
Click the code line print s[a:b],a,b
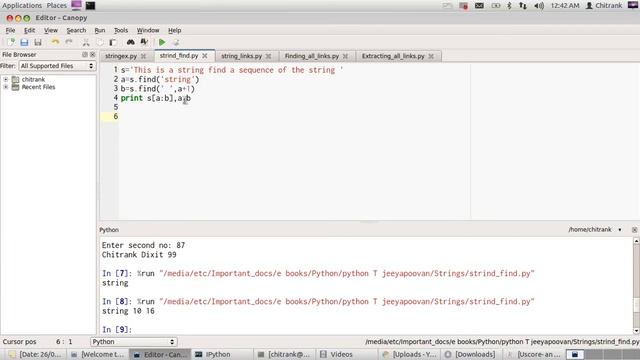click(x=156, y=98)
